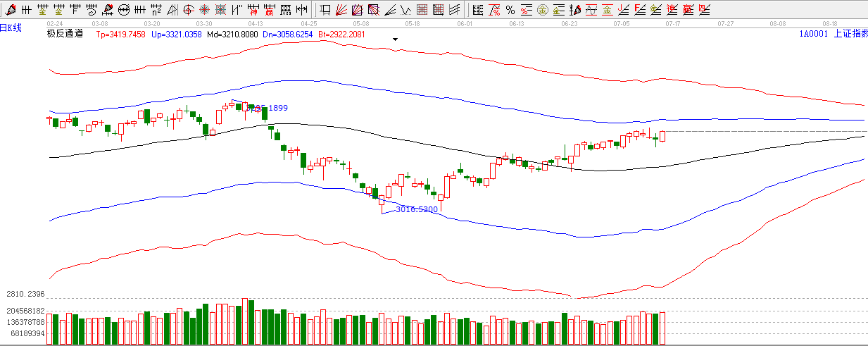Open the black triangle dropdown above chart
Screen dimensions: 868x346
coord(396,39)
